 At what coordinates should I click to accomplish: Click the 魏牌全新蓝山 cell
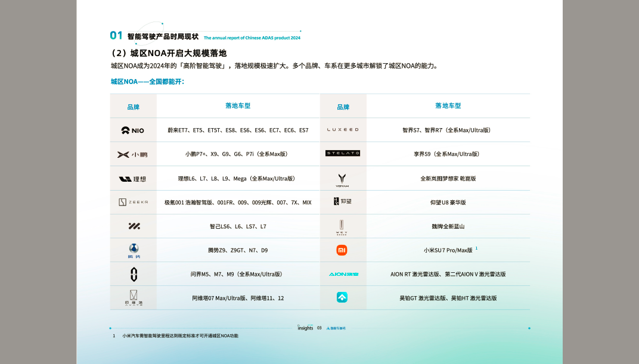tap(448, 226)
